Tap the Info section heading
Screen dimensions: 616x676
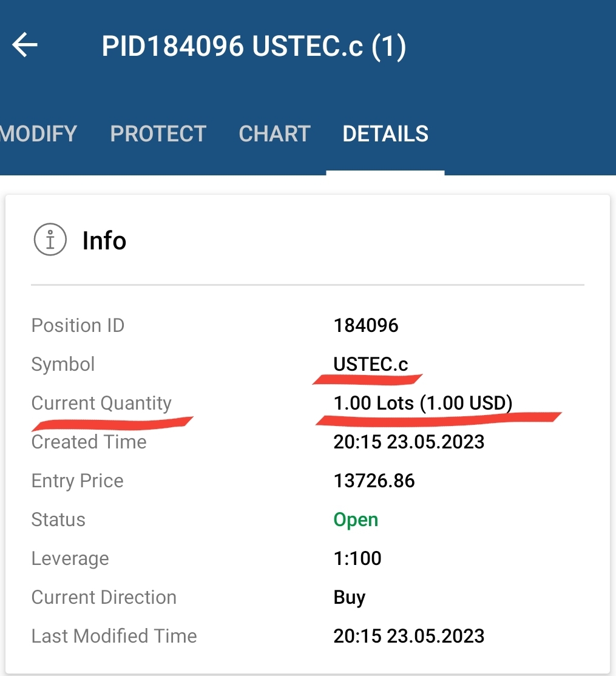coord(104,240)
